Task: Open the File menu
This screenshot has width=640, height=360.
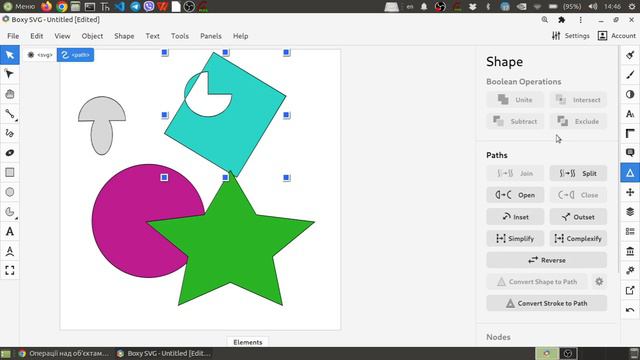Action: click(13, 36)
